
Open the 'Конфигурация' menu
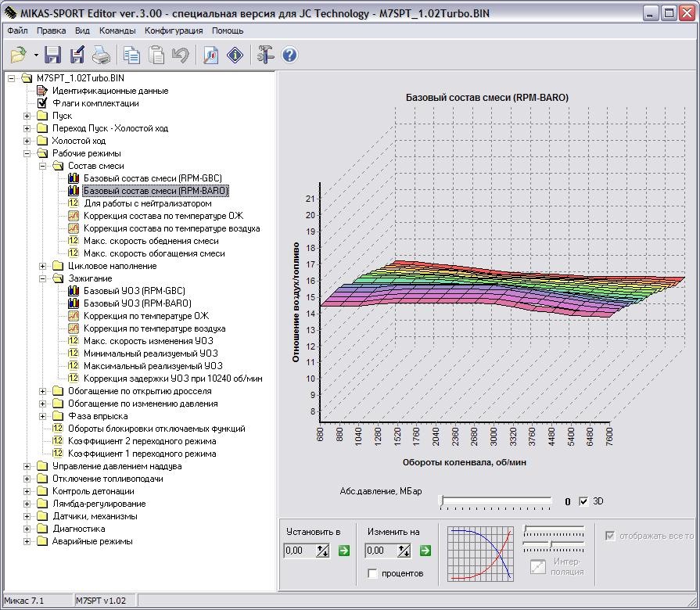pyautogui.click(x=174, y=30)
